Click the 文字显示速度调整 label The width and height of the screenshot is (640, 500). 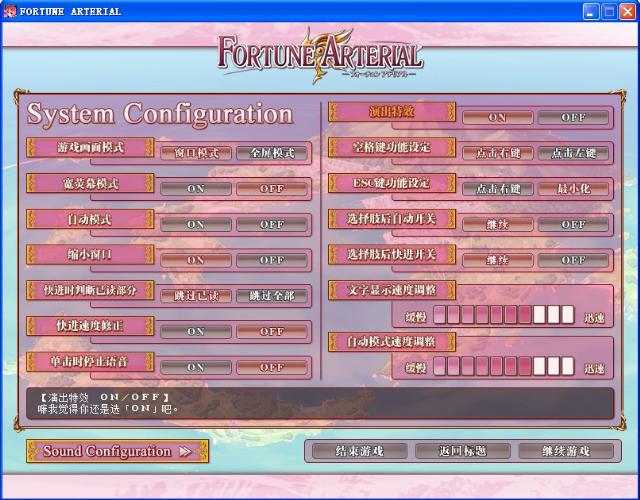[392, 290]
